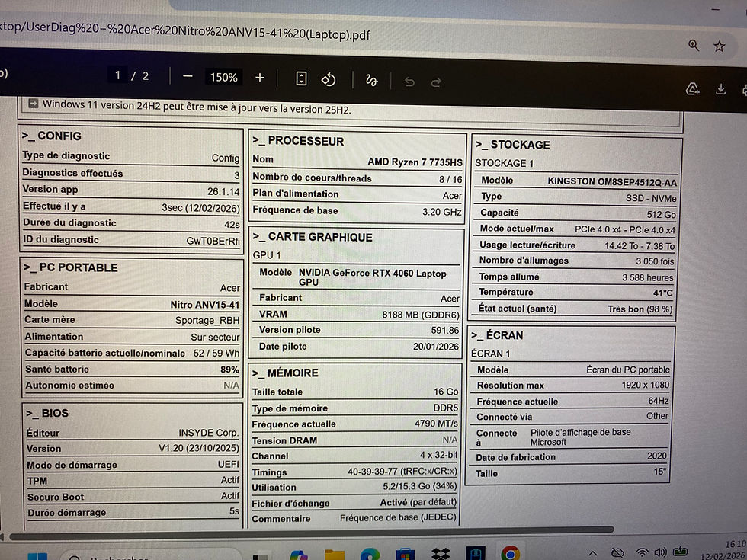
Task: Open File Explorer from the taskbar
Action: pyautogui.click(x=335, y=555)
